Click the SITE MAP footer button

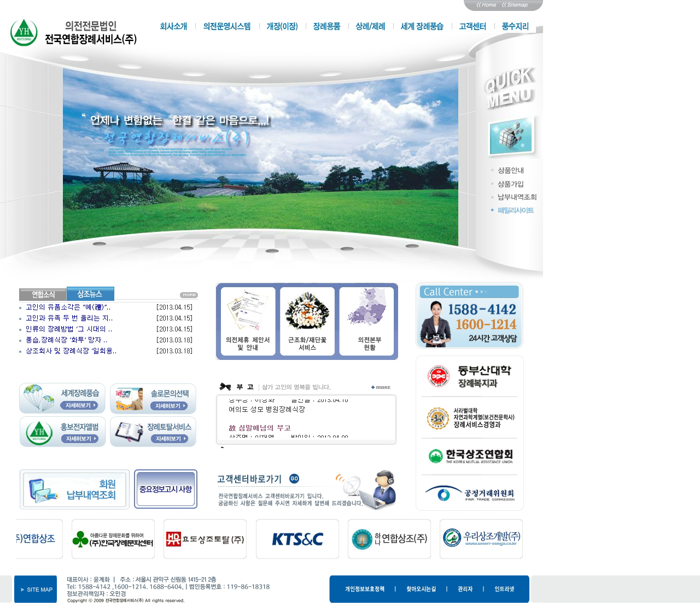(x=36, y=590)
